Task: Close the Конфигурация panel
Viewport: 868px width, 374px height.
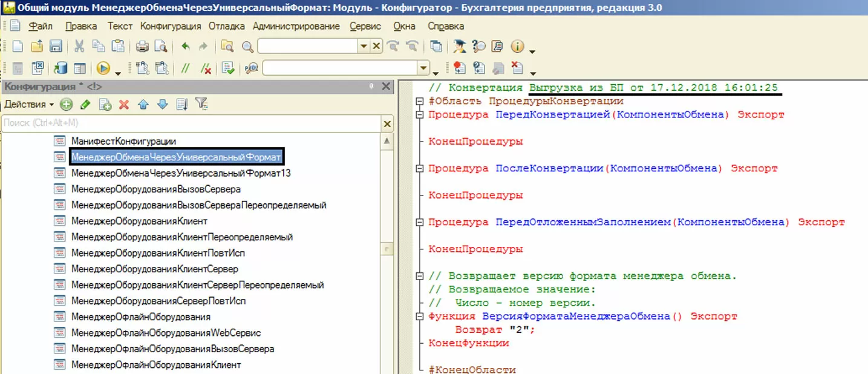Action: [387, 87]
